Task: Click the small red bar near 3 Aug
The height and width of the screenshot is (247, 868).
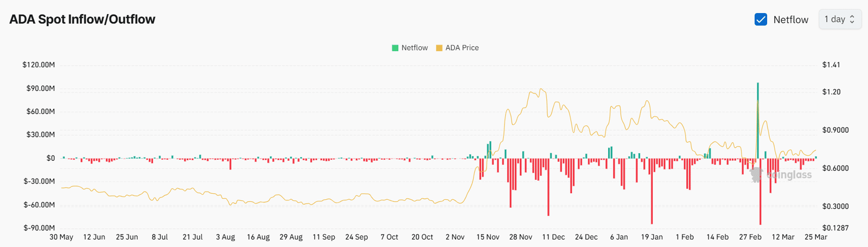Action: coord(230,163)
